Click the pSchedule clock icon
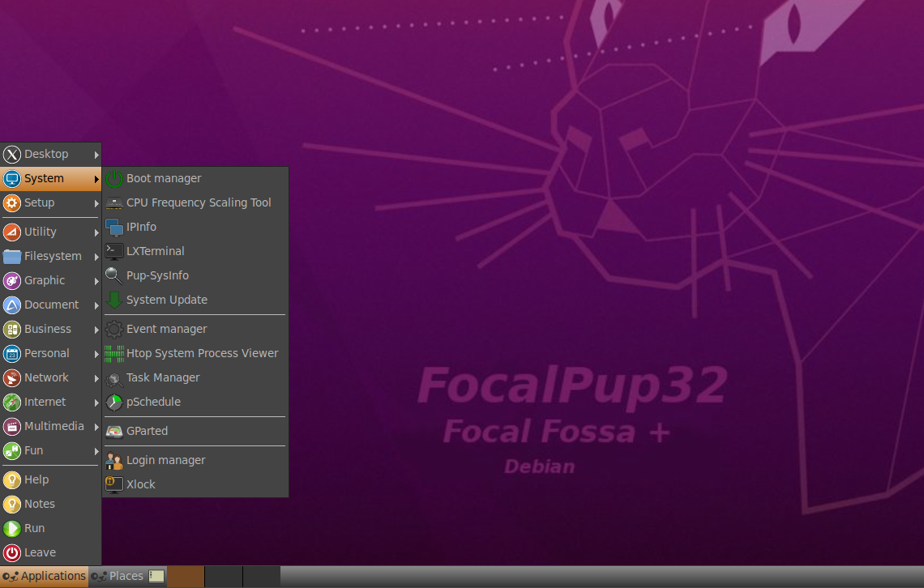The image size is (924, 588). [113, 402]
